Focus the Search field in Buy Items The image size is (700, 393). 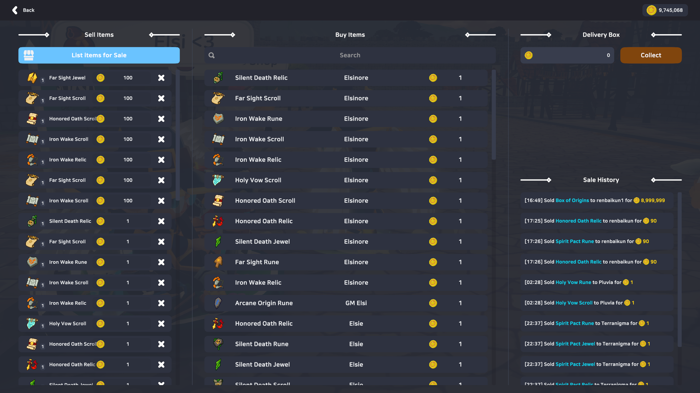point(350,55)
